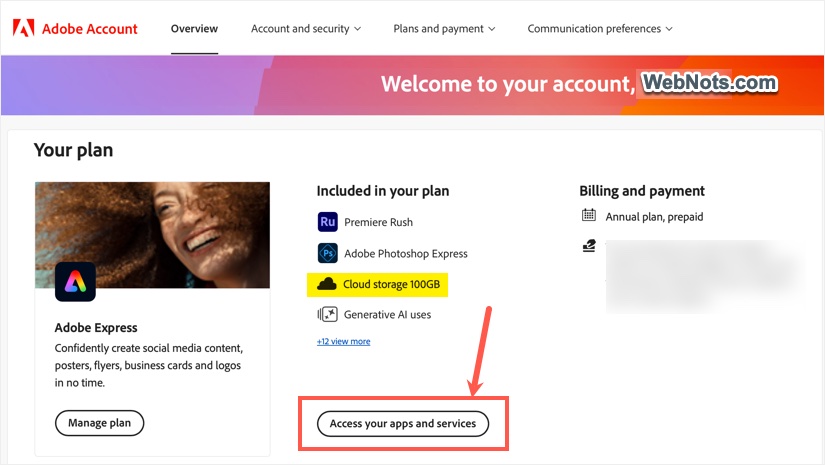Click the Billing and payment heading
Viewport: 825px width, 465px height.
click(x=642, y=191)
